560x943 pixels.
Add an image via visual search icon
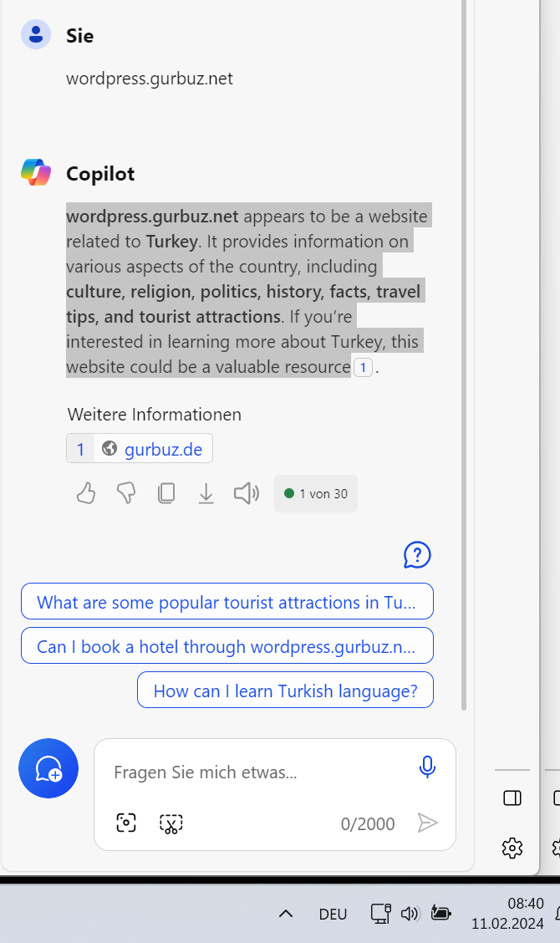pos(125,823)
